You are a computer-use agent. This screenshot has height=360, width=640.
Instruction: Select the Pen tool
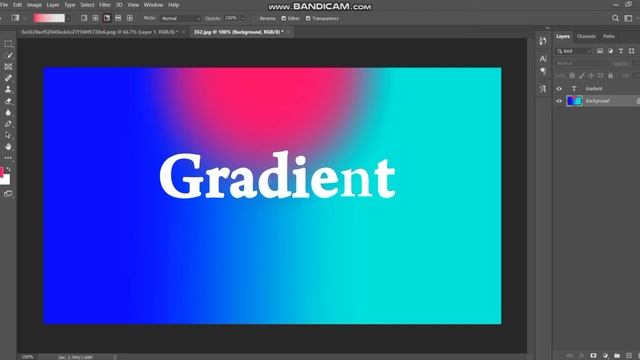click(8, 124)
